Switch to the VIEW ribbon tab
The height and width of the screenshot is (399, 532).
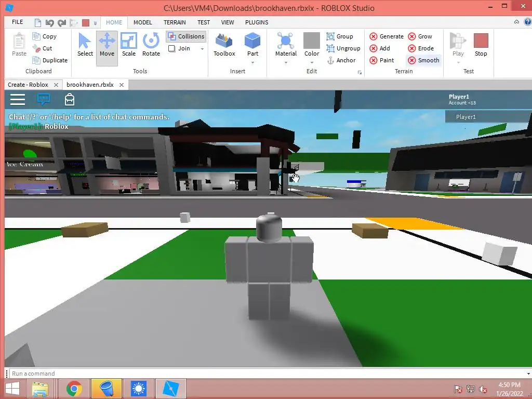pos(228,22)
